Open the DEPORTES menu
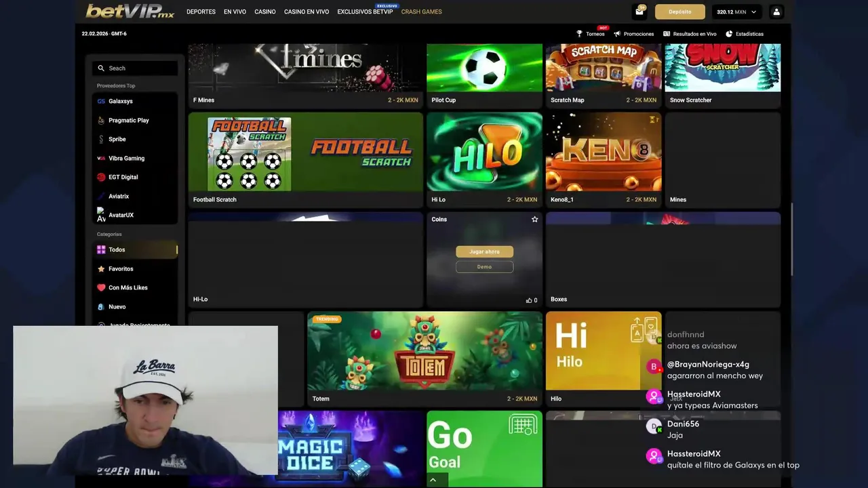The height and width of the screenshot is (488, 868). pyautogui.click(x=201, y=12)
